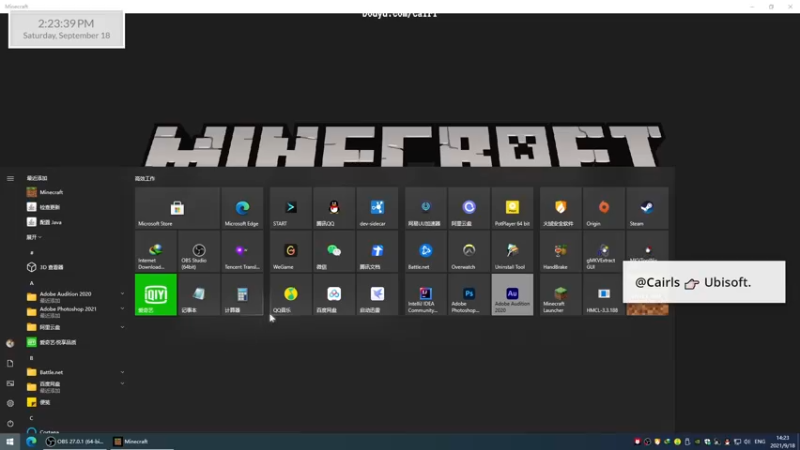Open the Microsoft Store tile
This screenshot has height=450, width=800.
(177, 208)
